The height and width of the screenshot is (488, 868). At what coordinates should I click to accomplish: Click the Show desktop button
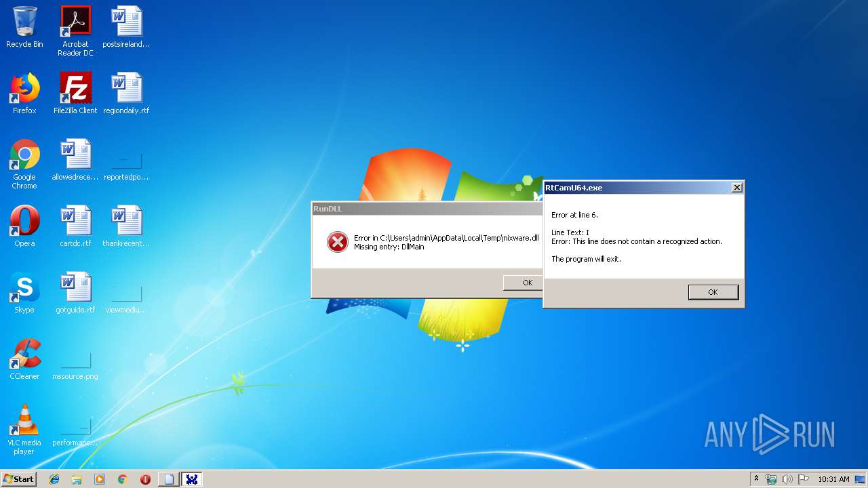(861, 479)
